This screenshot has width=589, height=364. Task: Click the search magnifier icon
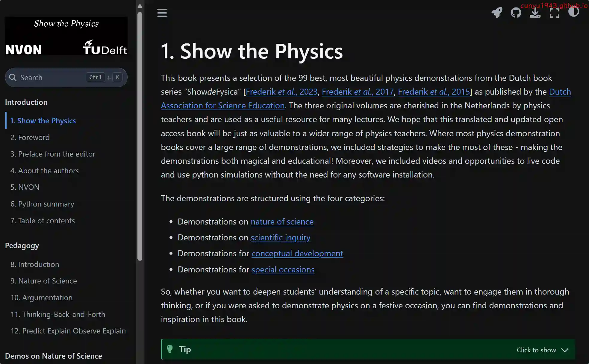pos(13,78)
